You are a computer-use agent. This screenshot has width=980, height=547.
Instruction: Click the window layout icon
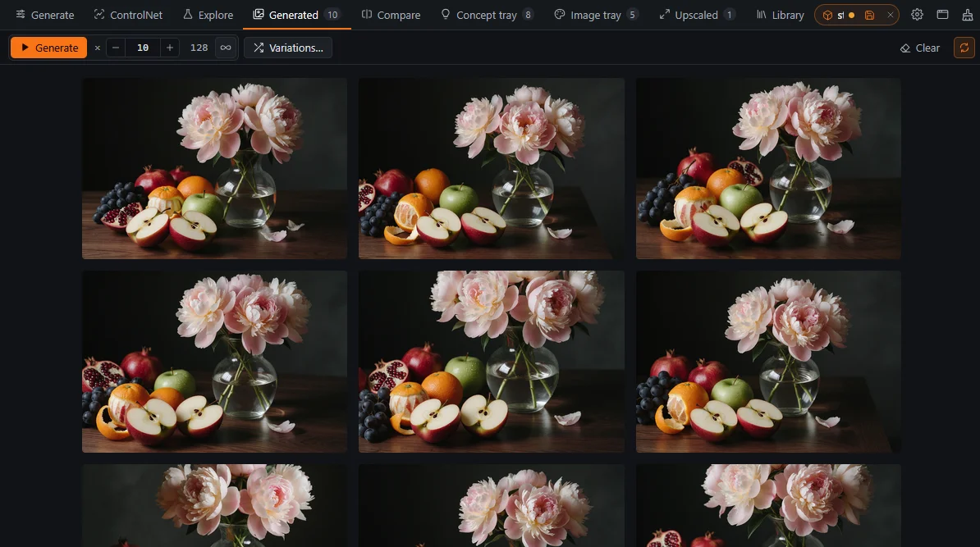tap(942, 15)
